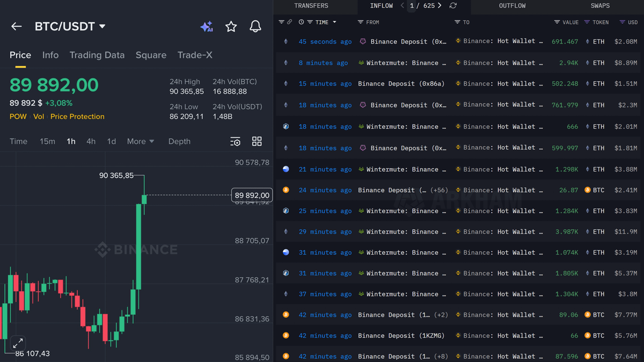Click the (+56) address count badge

[439, 190]
